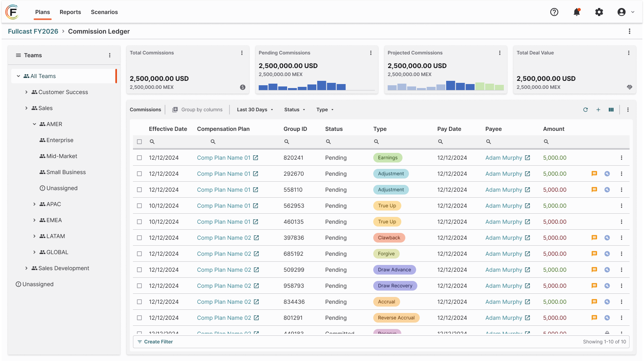Add a new commission with plus icon
The image size is (644, 361).
[x=598, y=110]
